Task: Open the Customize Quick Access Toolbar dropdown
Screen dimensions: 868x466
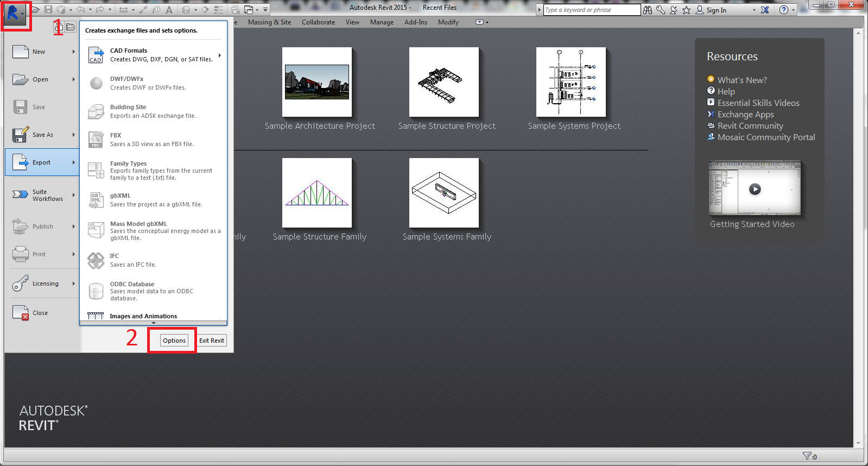Action: 265,10
